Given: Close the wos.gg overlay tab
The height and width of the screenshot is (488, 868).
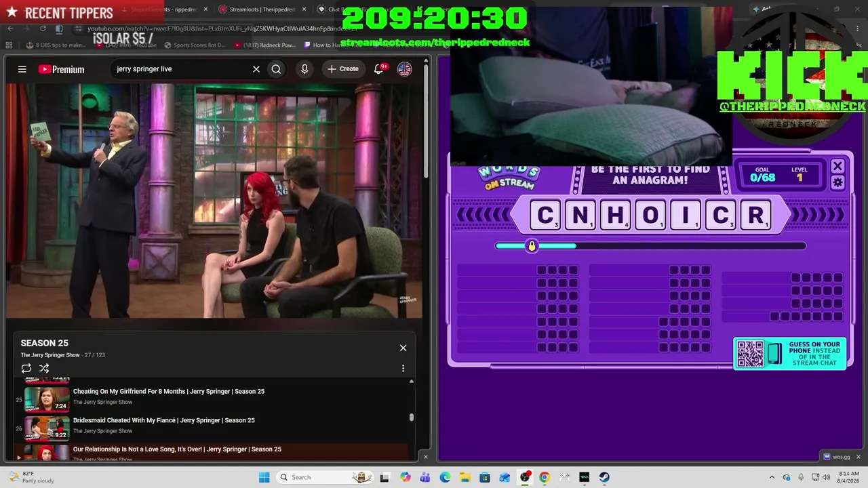Looking at the screenshot, I should pyautogui.click(x=858, y=457).
